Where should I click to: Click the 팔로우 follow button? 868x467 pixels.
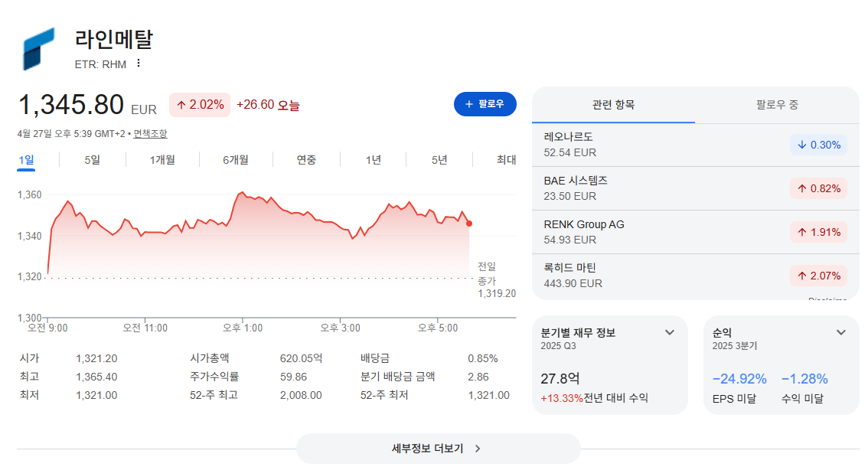tap(485, 104)
